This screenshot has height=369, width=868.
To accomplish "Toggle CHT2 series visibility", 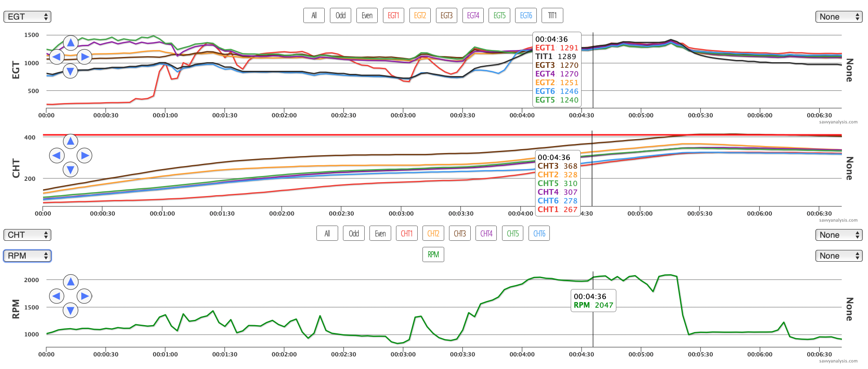I will (x=433, y=233).
